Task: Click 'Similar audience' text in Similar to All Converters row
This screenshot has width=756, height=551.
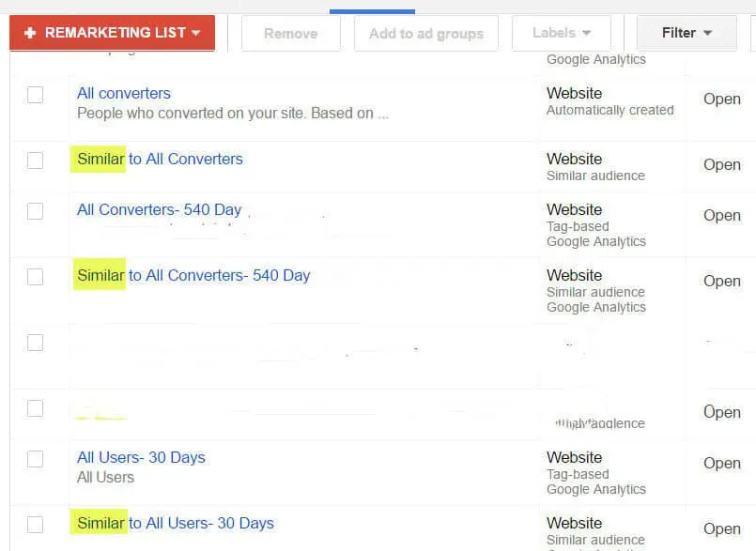Action: click(595, 176)
